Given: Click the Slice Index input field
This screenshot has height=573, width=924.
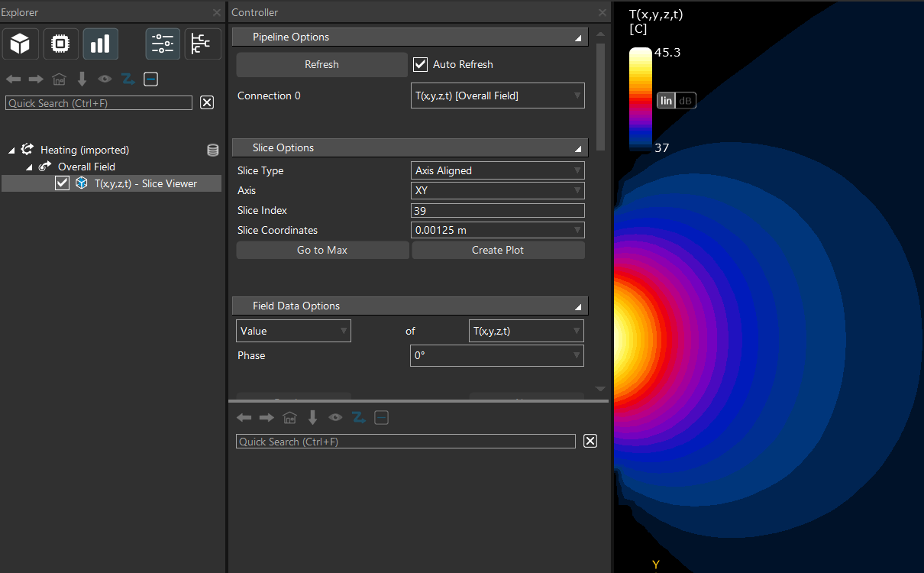Looking at the screenshot, I should tap(497, 211).
